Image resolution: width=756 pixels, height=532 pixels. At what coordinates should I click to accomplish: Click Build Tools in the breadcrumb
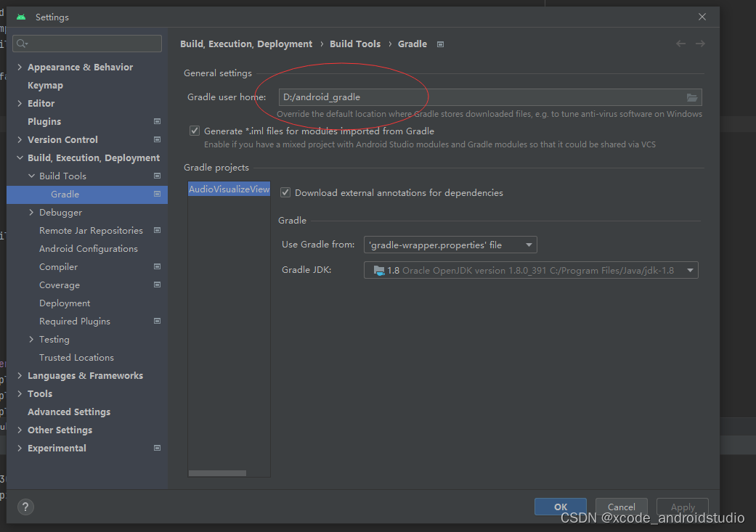click(355, 44)
